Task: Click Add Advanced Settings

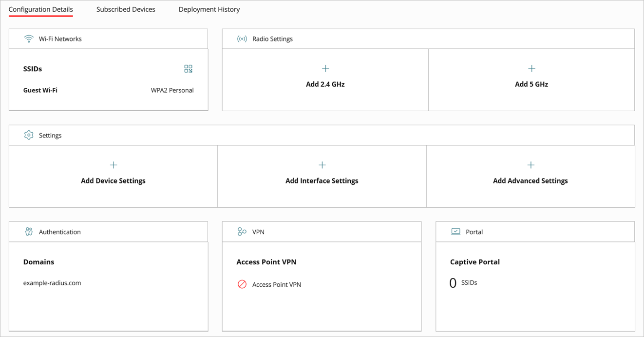Action: (x=530, y=180)
